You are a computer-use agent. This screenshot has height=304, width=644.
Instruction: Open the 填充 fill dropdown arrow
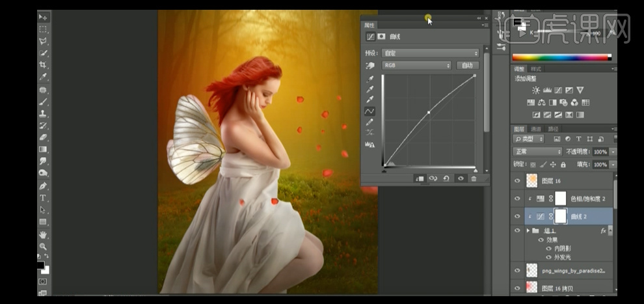613,165
